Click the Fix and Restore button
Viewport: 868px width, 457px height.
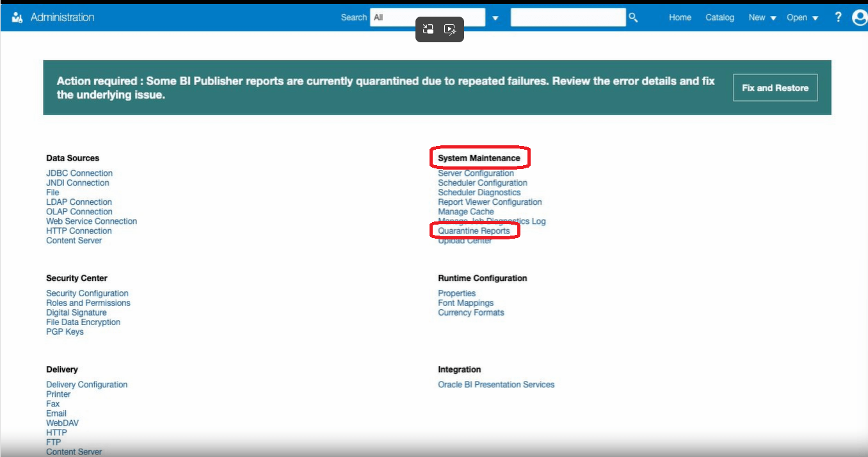coord(775,88)
